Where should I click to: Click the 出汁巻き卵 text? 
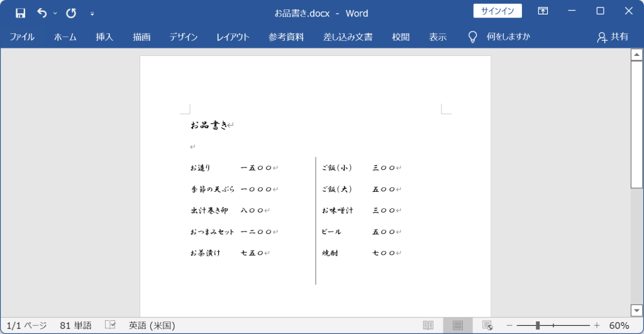point(209,210)
